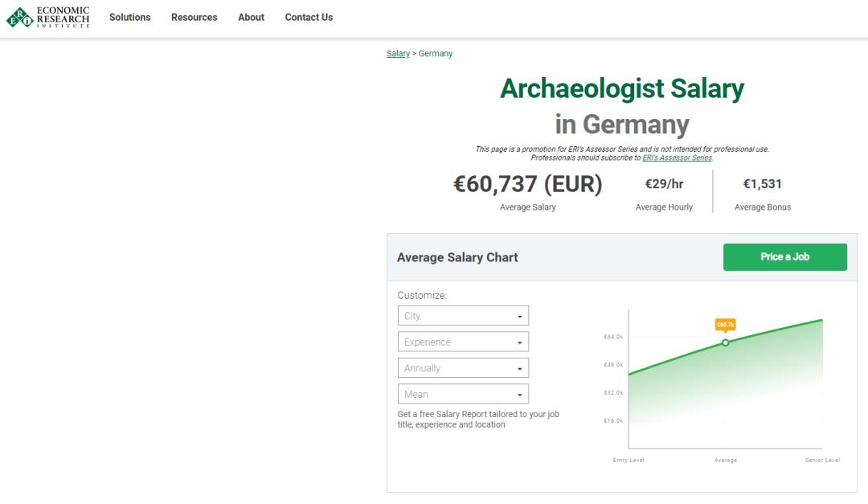The image size is (868, 504).
Task: Open the Contact Us page
Action: pos(309,17)
